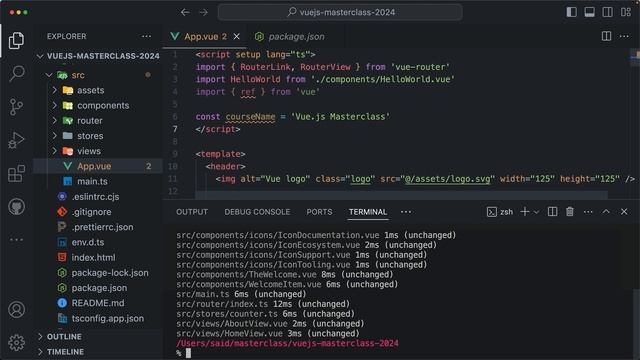
Task: Close the App.vue tab
Action: pyautogui.click(x=236, y=36)
